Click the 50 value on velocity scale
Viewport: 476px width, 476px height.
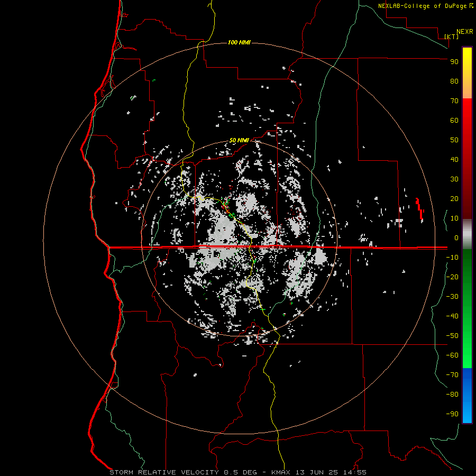(x=454, y=140)
